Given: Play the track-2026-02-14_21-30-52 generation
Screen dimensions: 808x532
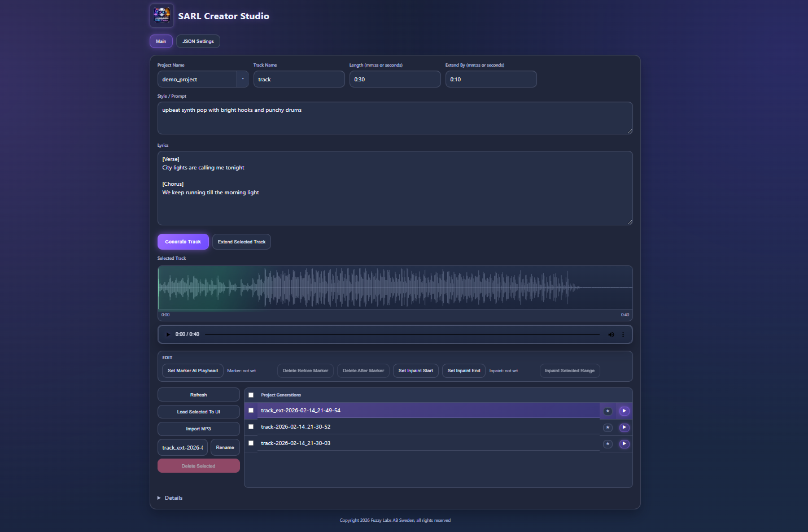Looking at the screenshot, I should pos(624,428).
